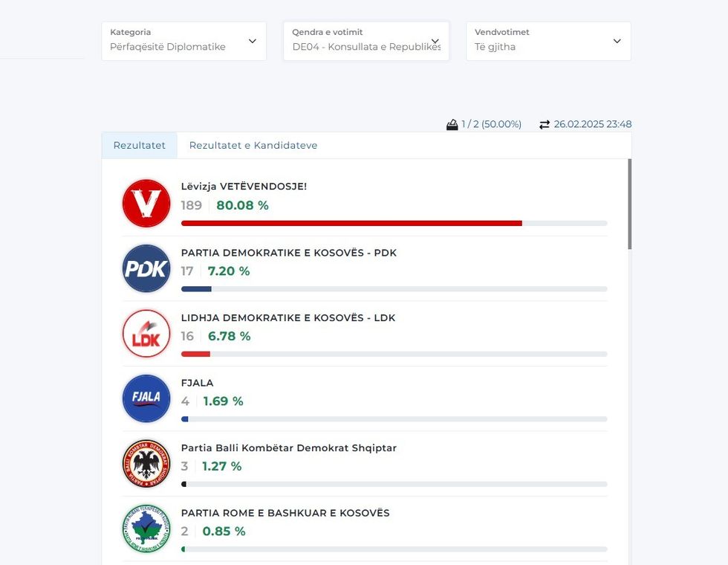
Task: Click the refresh arrows icon beside timestamp
Action: 545,124
